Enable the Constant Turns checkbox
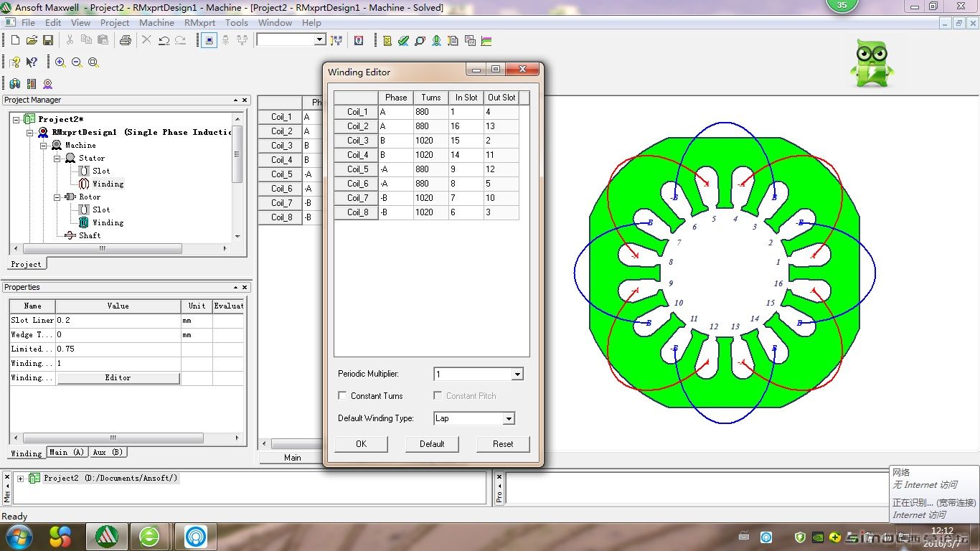The image size is (980, 551). click(342, 395)
